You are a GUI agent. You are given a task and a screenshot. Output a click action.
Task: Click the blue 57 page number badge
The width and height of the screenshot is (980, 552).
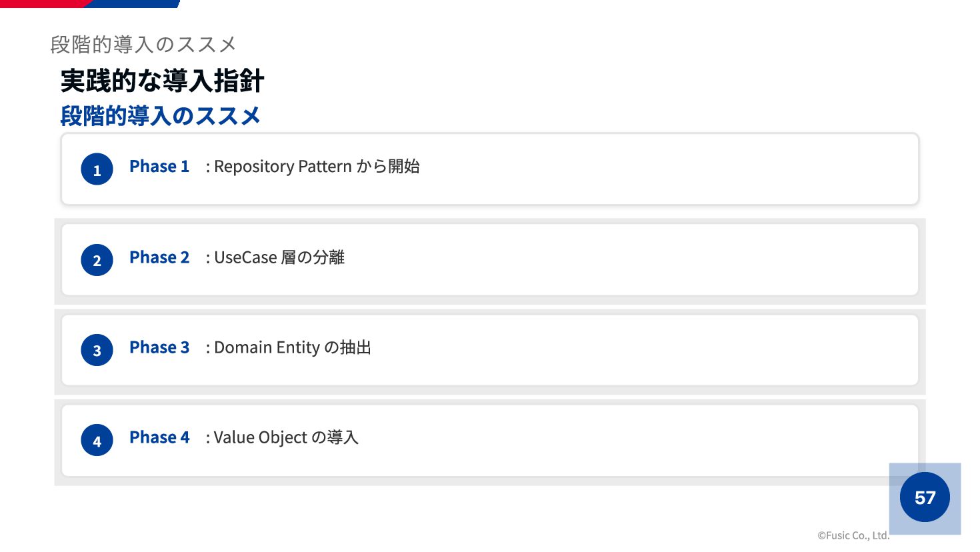pos(925,497)
